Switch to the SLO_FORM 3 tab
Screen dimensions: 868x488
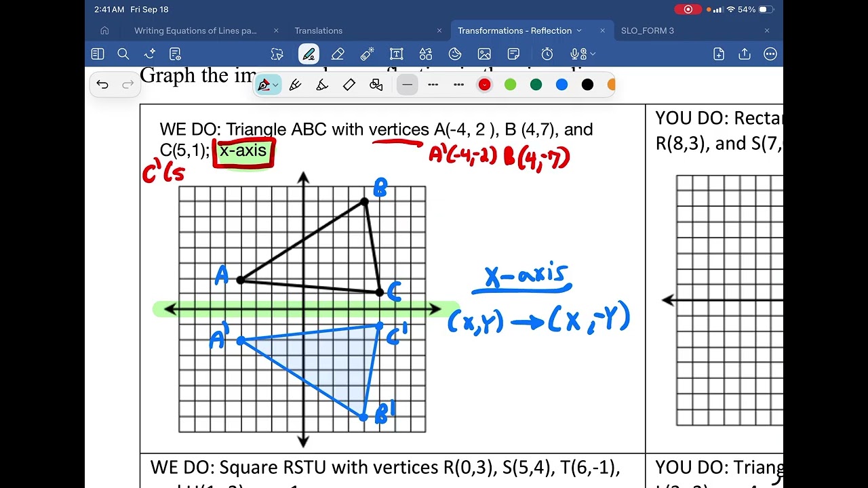[x=648, y=30]
